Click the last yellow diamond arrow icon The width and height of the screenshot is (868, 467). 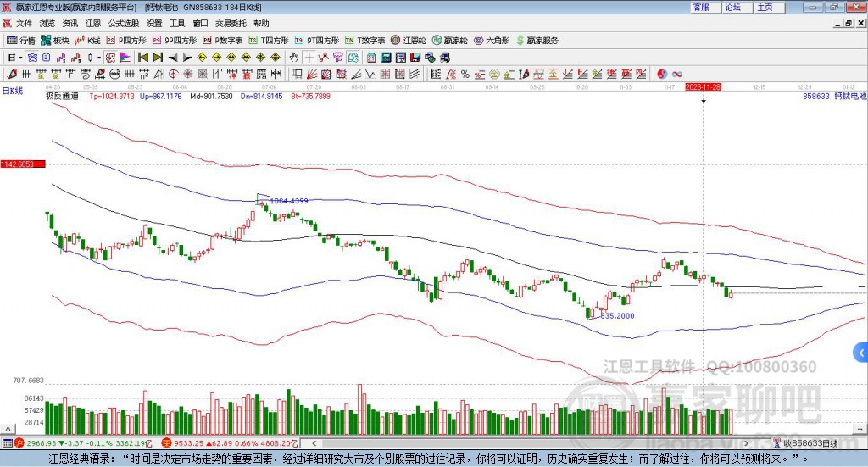click(275, 58)
